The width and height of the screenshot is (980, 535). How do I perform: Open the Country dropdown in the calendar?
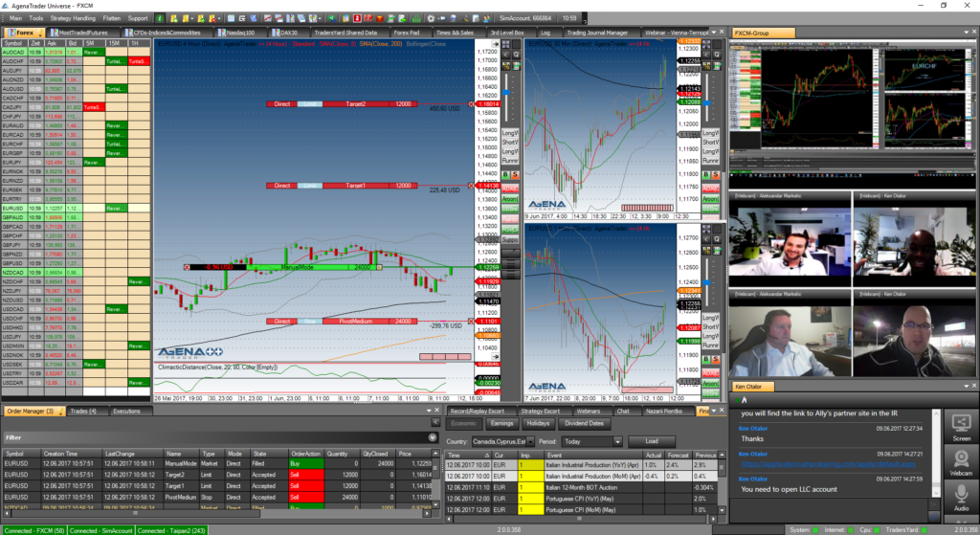530,441
